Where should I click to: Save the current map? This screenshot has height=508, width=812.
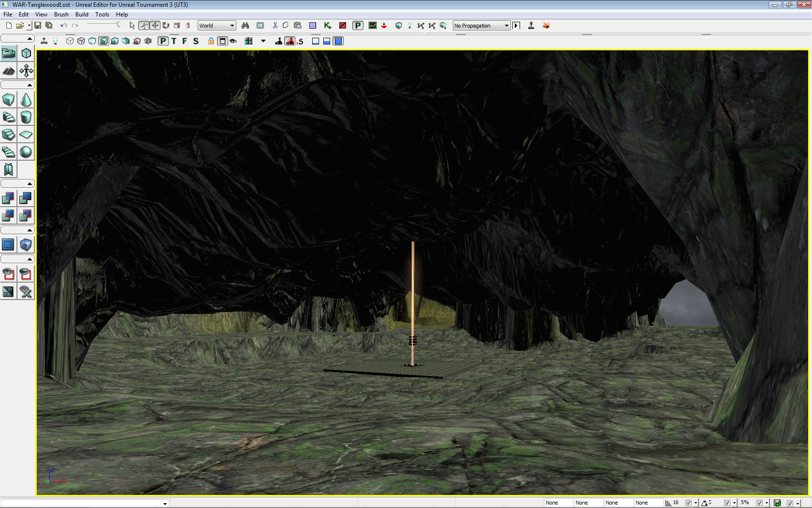(x=38, y=26)
